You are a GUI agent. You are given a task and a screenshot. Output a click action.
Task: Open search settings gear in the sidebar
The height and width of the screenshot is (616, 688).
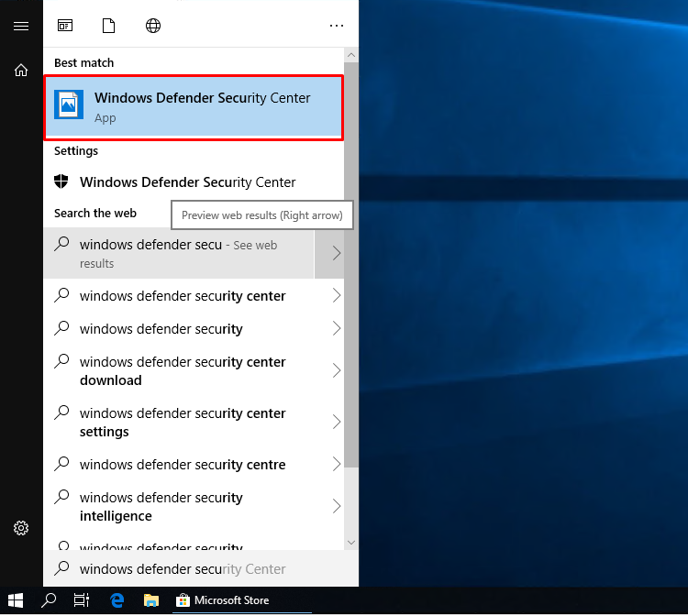(21, 528)
